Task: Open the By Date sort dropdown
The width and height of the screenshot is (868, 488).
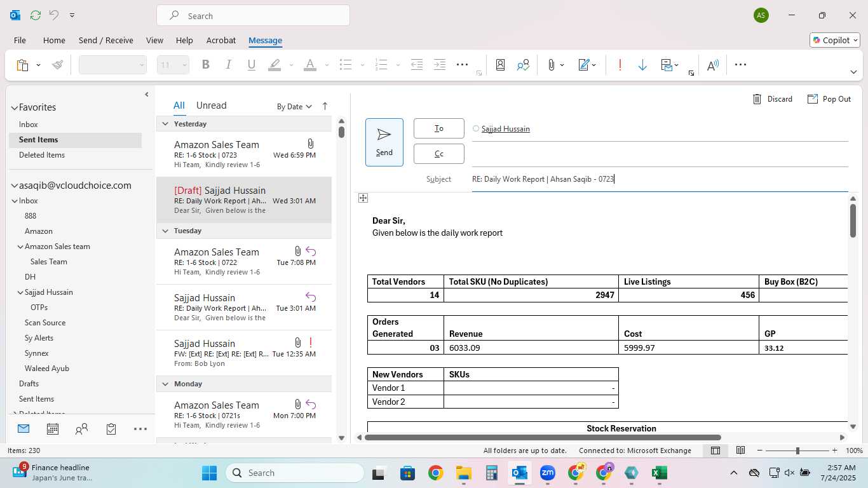Action: 294,107
